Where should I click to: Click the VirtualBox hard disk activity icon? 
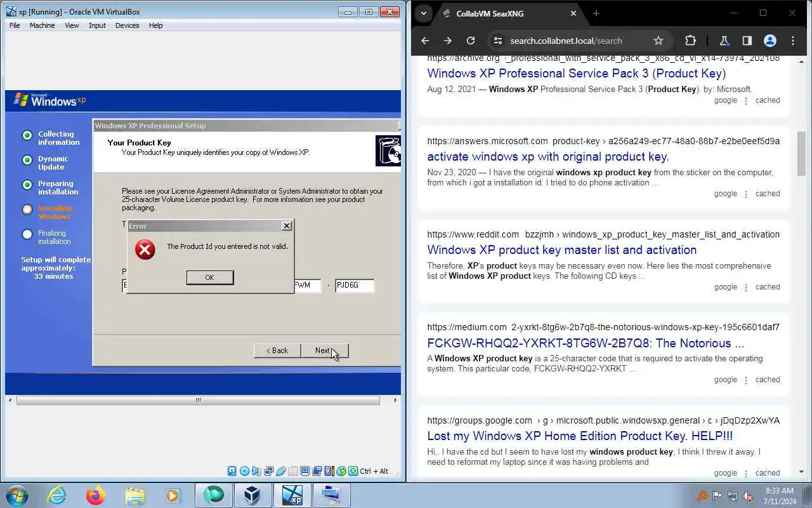point(232,471)
